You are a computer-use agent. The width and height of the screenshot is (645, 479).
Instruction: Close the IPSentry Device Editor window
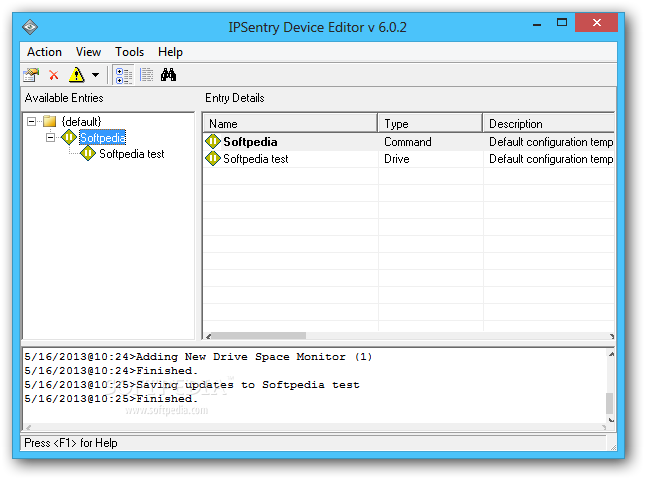point(596,23)
